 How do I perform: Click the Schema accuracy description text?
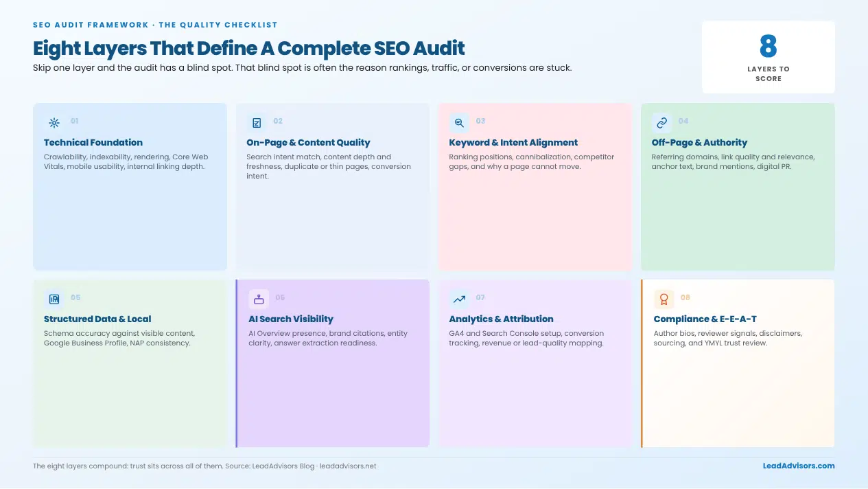click(x=119, y=339)
